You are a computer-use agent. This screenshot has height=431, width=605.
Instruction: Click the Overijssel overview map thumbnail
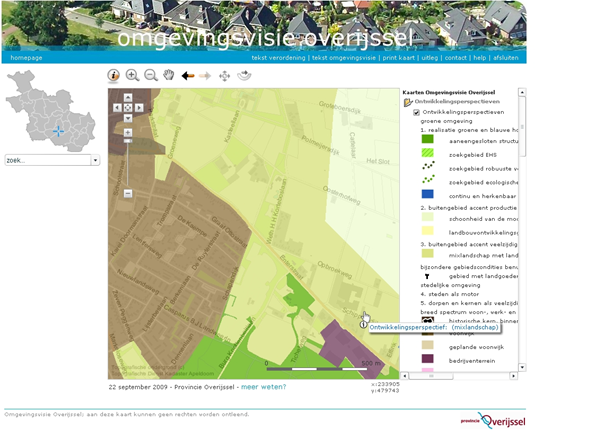click(50, 112)
